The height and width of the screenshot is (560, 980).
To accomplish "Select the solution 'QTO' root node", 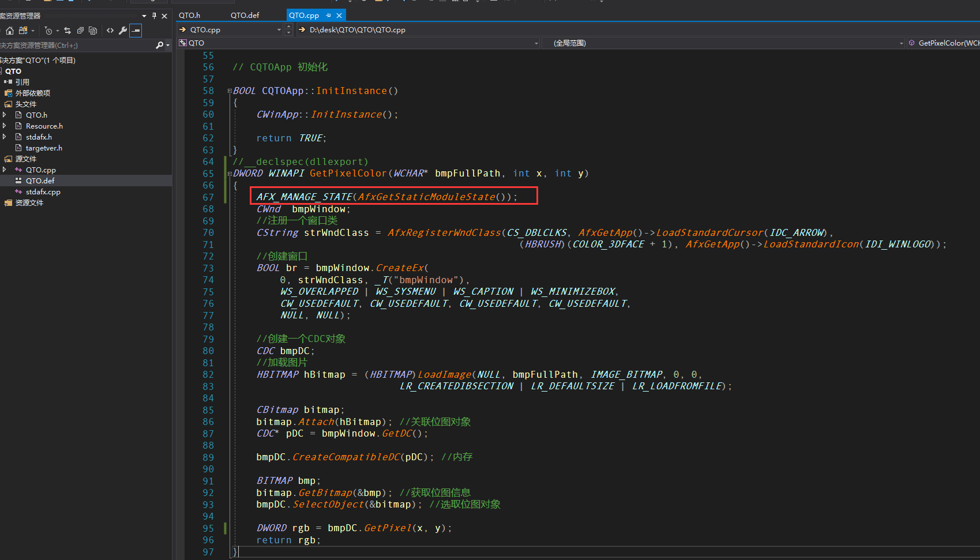I will click(x=37, y=60).
